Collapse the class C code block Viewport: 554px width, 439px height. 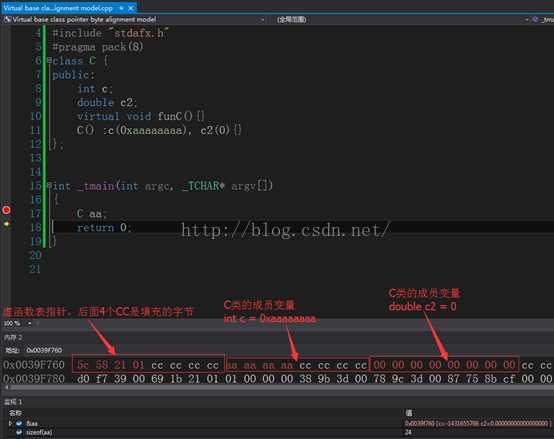49,60
